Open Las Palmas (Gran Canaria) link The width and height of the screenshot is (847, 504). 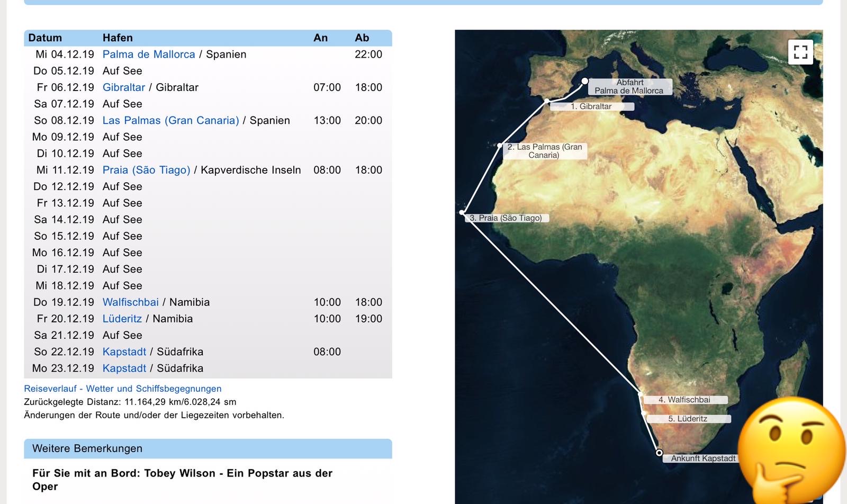point(170,121)
